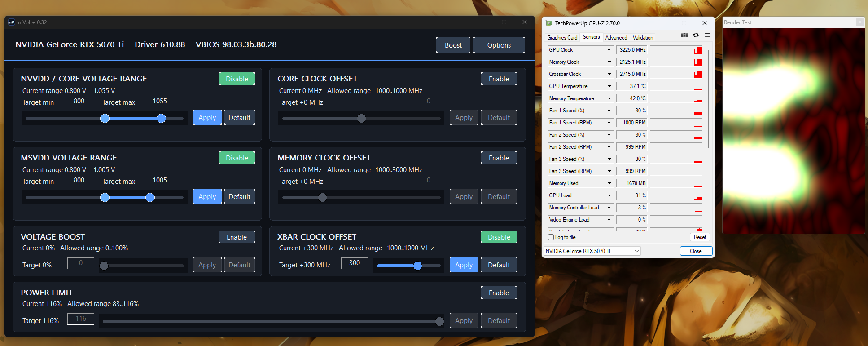Viewport: 868px width, 346px height.
Task: Open the Fan 1 Speed (%) dropdown
Action: pos(609,111)
